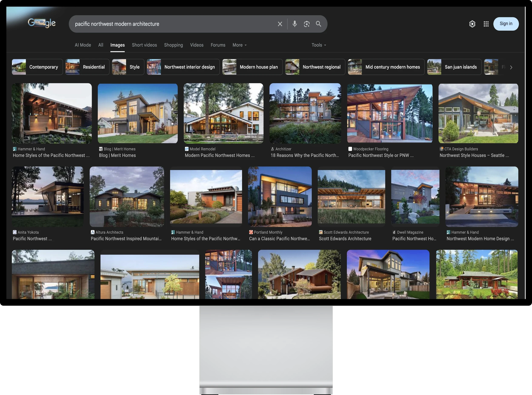This screenshot has height=395, width=532.
Task: Click the magnifying glass to run the search
Action: 318,24
